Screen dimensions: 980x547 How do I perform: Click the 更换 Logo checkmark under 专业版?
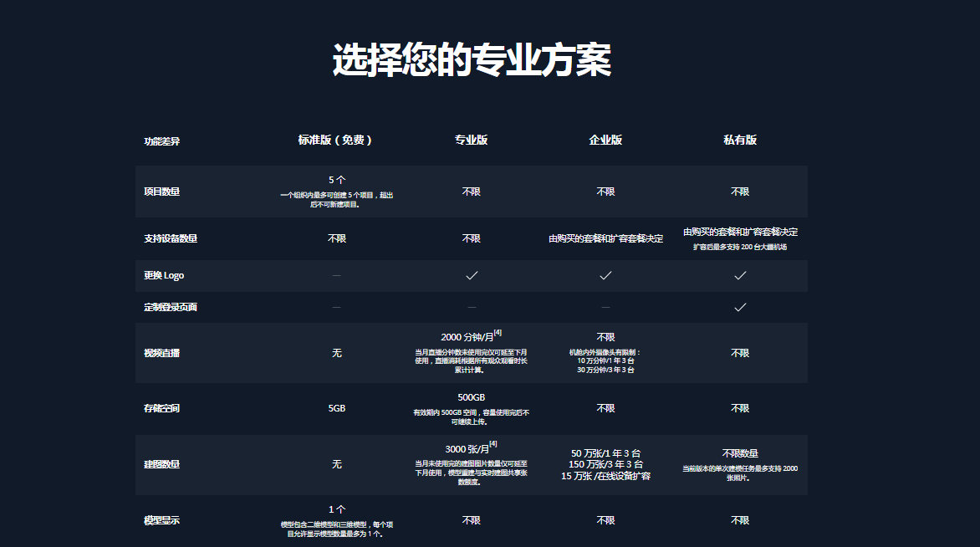point(472,275)
